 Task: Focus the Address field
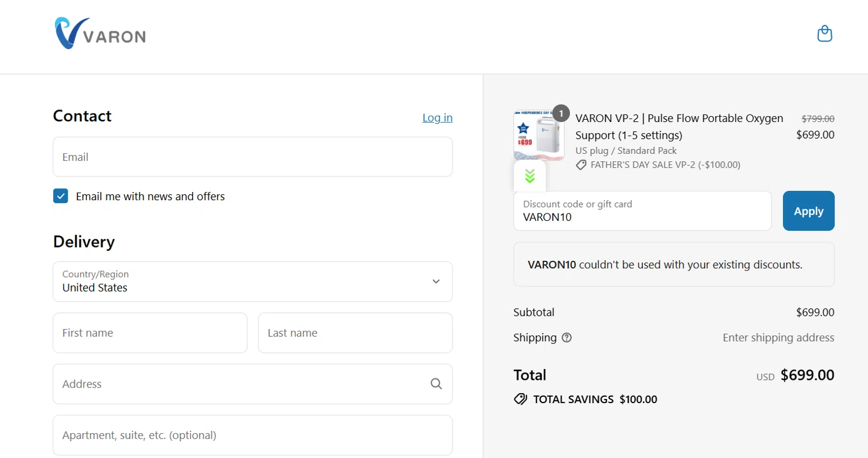[252, 384]
